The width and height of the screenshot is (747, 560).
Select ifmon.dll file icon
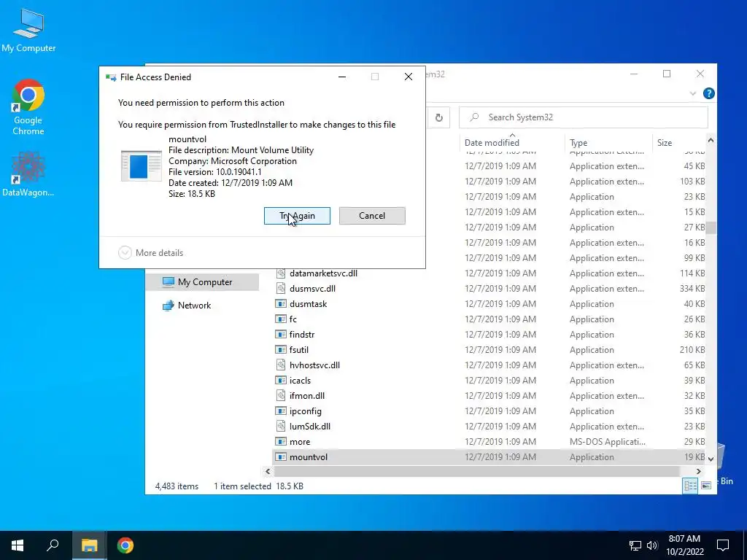281,396
